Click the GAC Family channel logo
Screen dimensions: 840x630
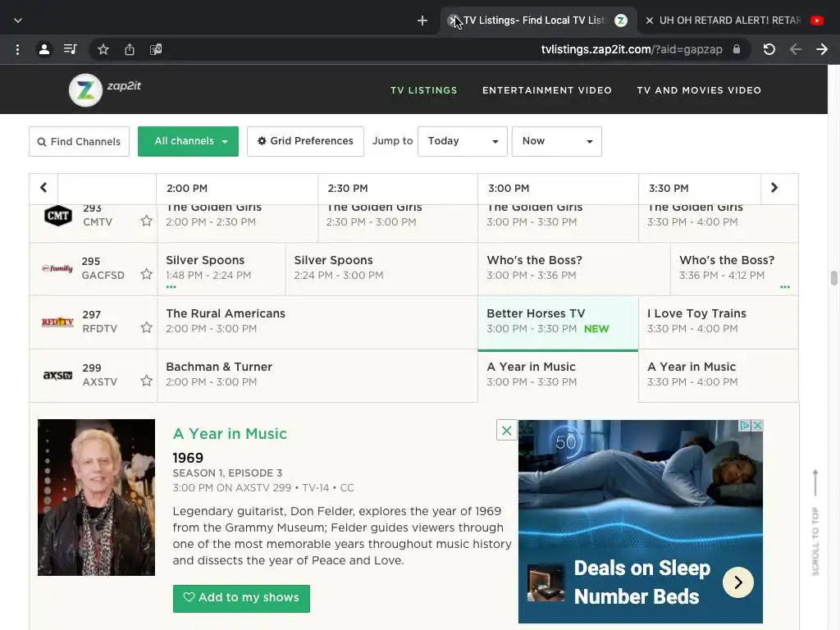(x=57, y=268)
